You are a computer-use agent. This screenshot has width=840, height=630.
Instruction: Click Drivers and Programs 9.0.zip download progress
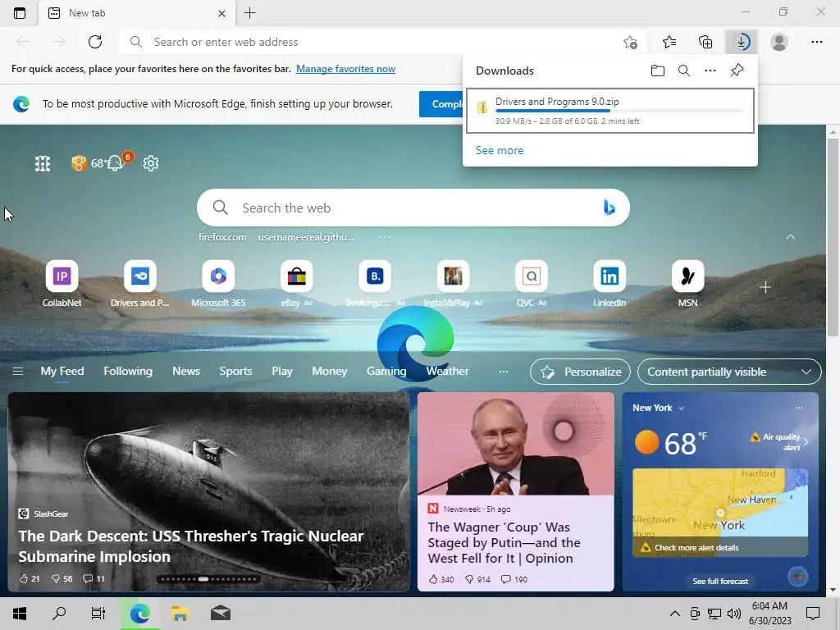[x=610, y=111]
